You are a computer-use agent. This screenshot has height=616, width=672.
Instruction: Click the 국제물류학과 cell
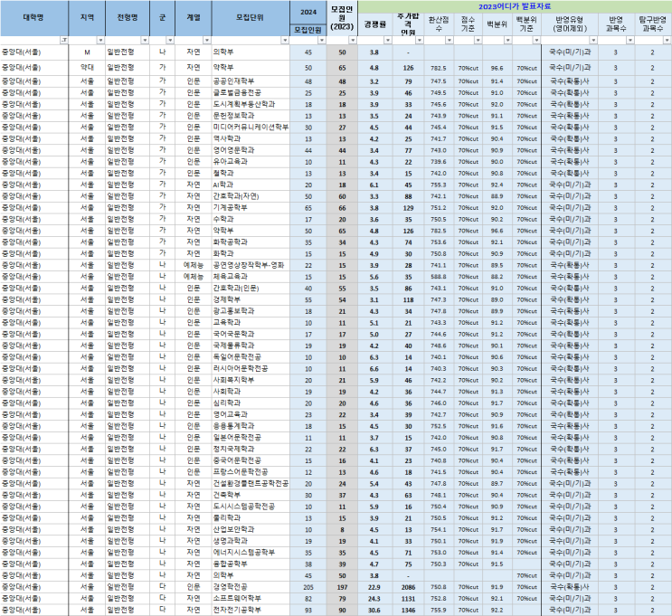(x=251, y=346)
